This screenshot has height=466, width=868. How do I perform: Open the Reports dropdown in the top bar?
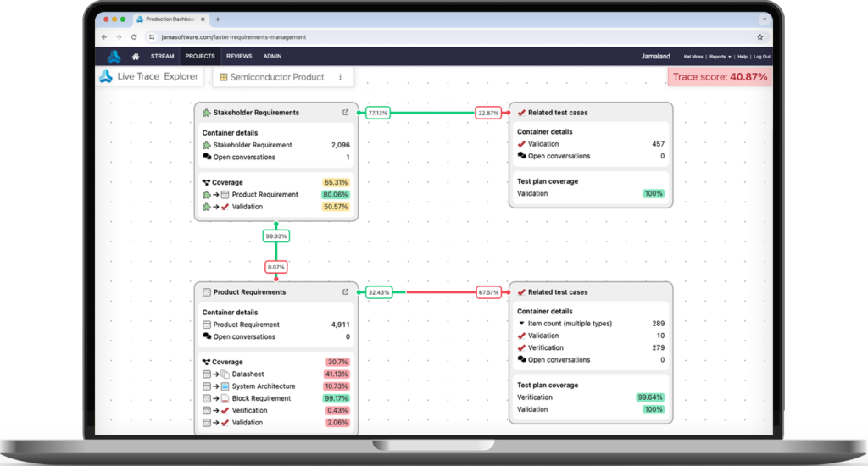point(721,57)
